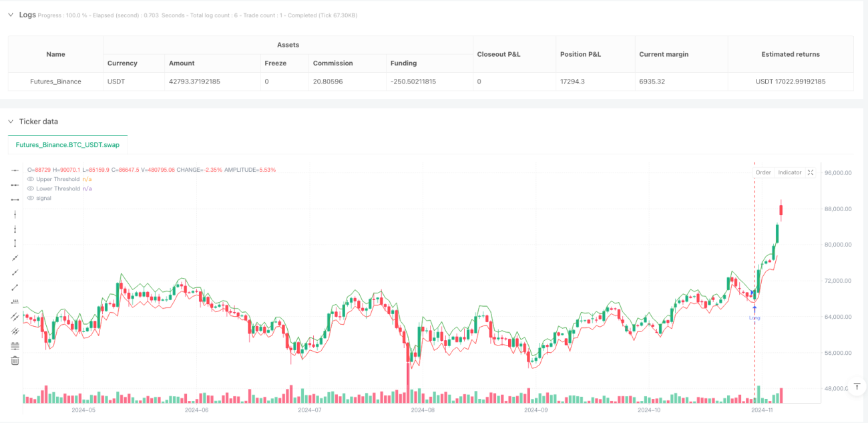Collapse the Ticker data section
The width and height of the screenshot is (868, 423).
[11, 122]
